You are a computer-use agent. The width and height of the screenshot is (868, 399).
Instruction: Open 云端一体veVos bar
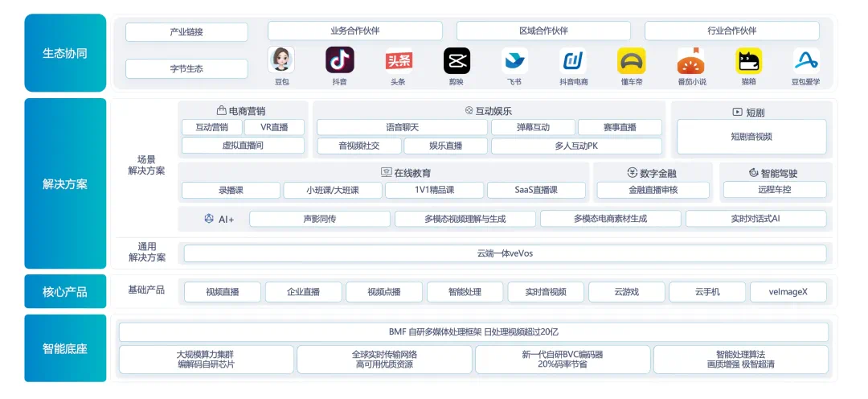click(505, 253)
